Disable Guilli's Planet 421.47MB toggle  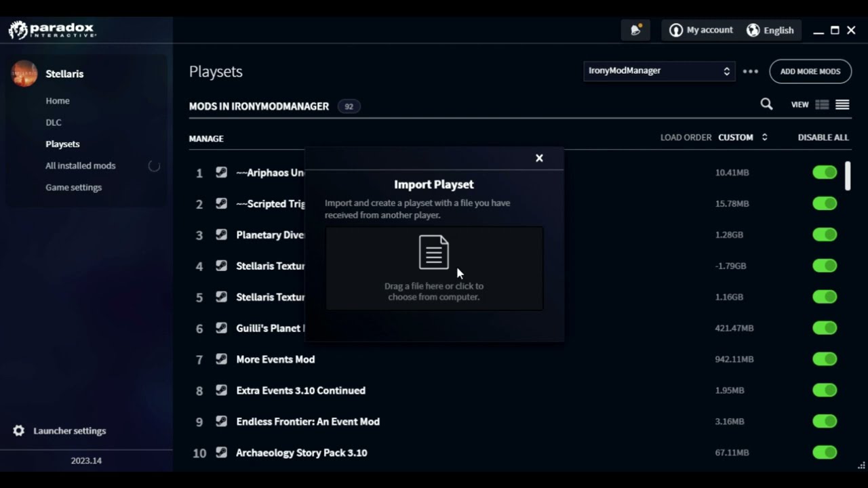[x=825, y=328]
